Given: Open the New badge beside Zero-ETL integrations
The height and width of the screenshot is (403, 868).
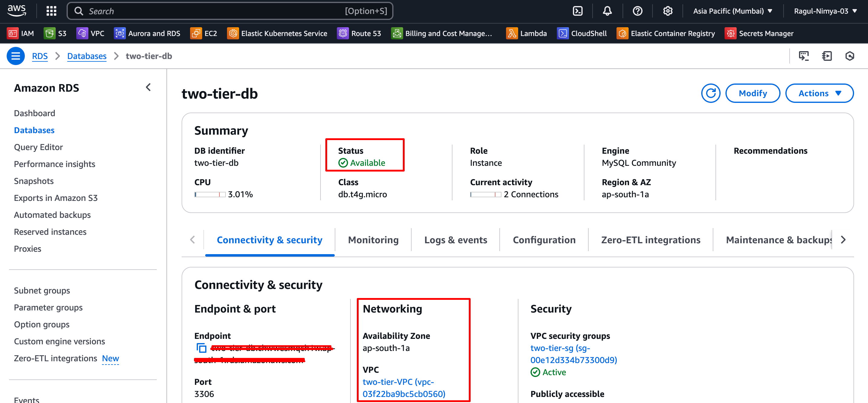Looking at the screenshot, I should point(110,358).
